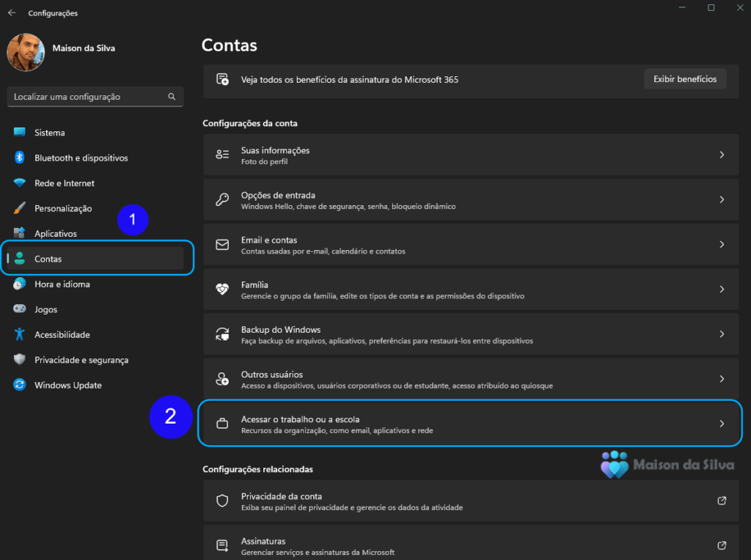Click the Opções de entrada key icon
The image size is (751, 560).
(222, 199)
